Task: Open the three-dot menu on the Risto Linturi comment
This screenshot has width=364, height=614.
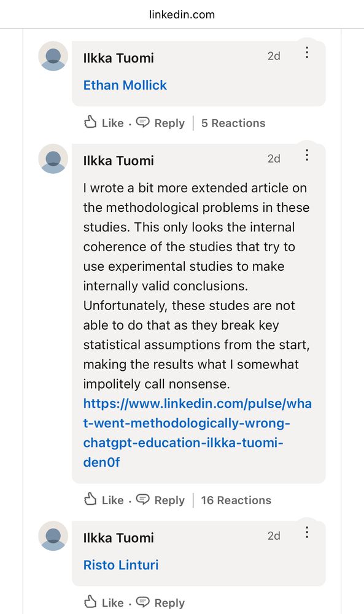Action: point(308,532)
